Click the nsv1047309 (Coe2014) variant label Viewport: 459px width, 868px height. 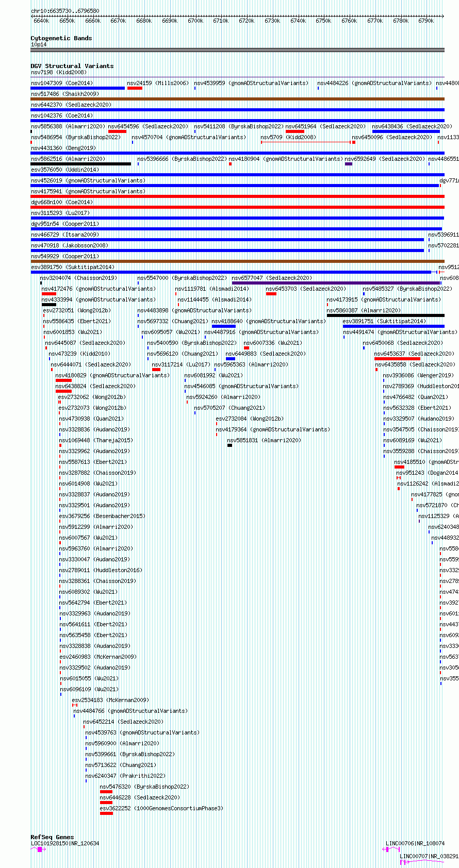pos(62,83)
